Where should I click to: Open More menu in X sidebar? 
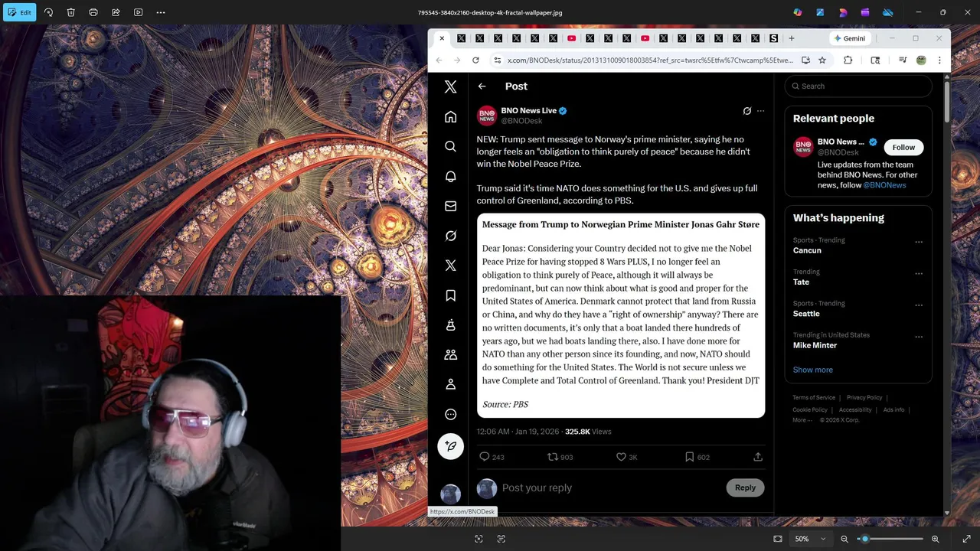(450, 414)
